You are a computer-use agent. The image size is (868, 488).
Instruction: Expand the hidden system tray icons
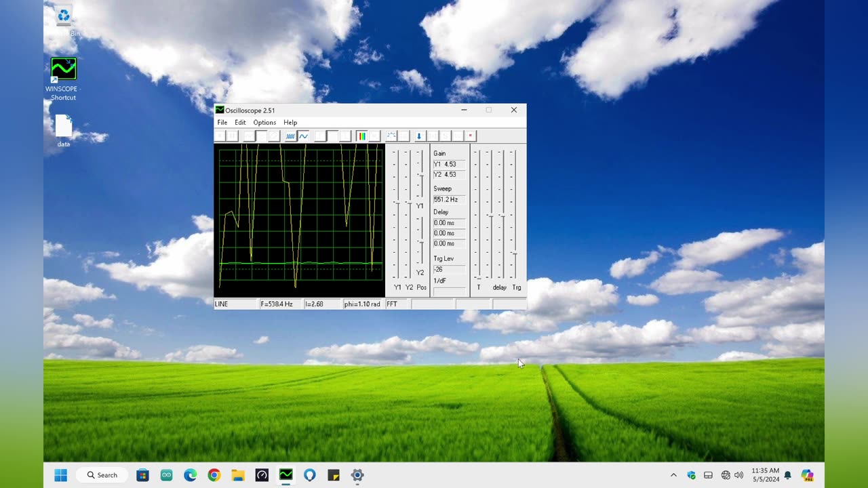673,475
